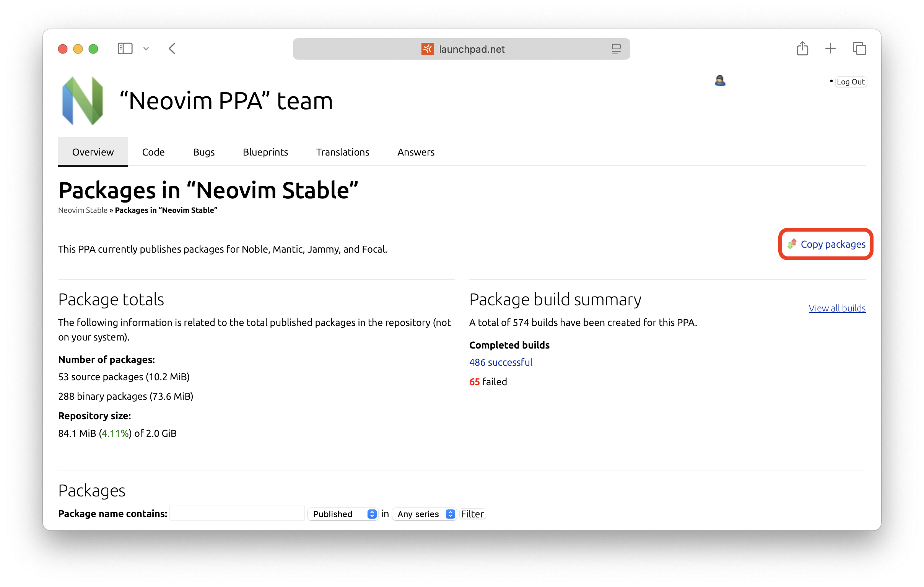Open a new tab with plus icon

[830, 49]
